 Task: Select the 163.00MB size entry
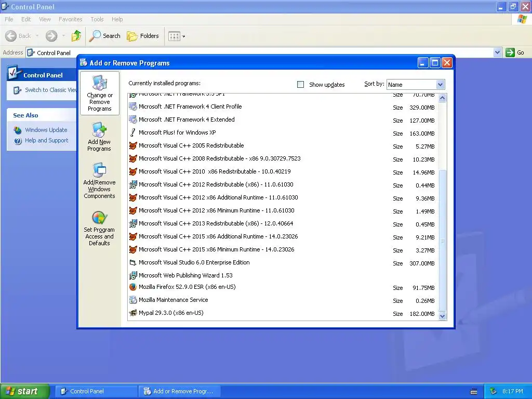422,134
